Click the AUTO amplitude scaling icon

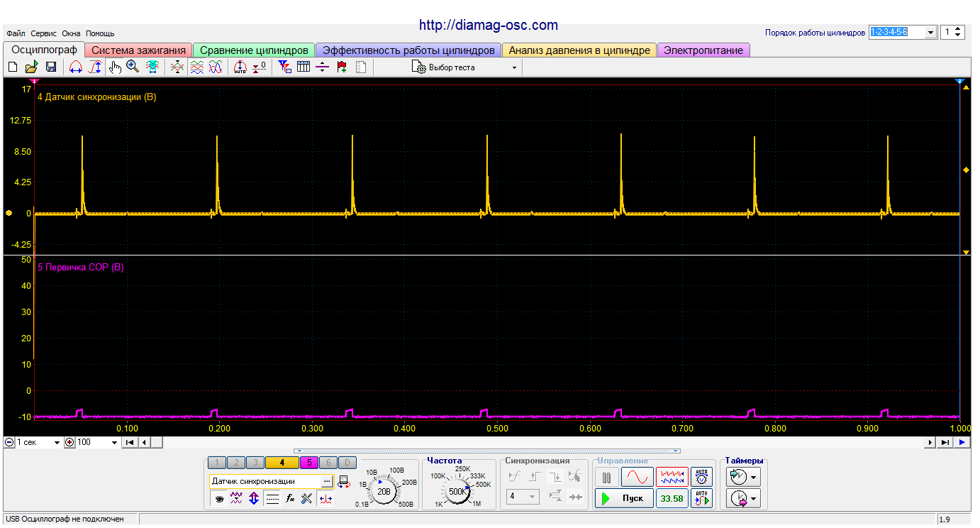pos(240,67)
